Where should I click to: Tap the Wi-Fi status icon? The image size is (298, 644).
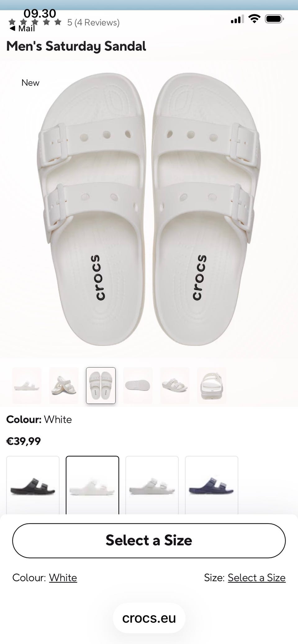pos(255,19)
